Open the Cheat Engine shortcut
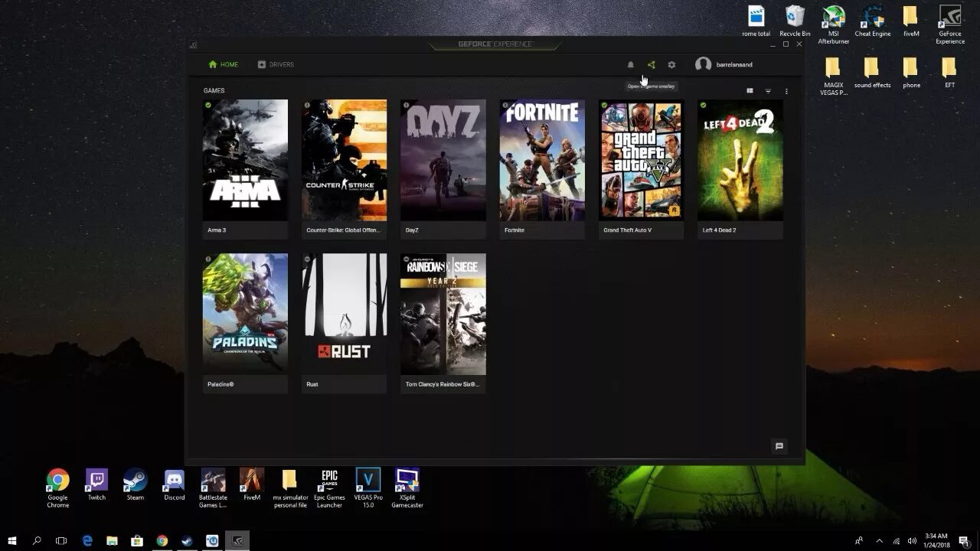 pyautogui.click(x=873, y=21)
